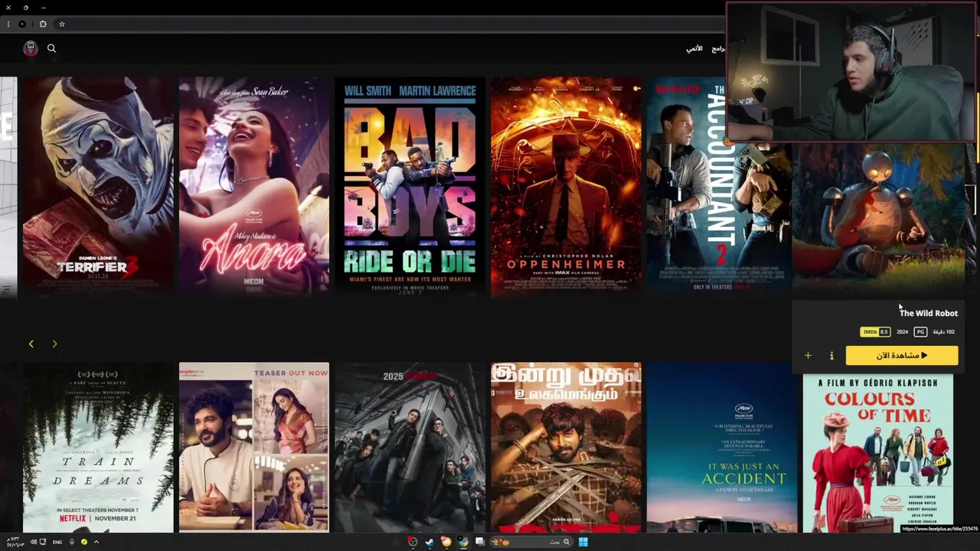980x551 pixels.
Task: Show The Wild Robot info icon
Action: [x=831, y=355]
